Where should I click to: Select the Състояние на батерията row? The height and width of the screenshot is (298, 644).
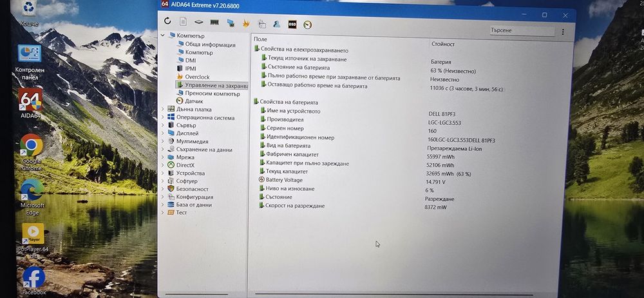click(x=298, y=68)
